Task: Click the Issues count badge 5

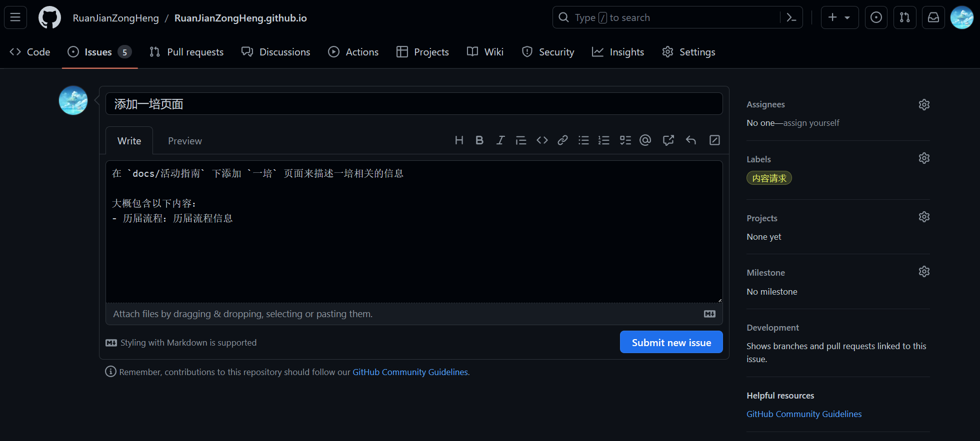Action: (x=124, y=52)
